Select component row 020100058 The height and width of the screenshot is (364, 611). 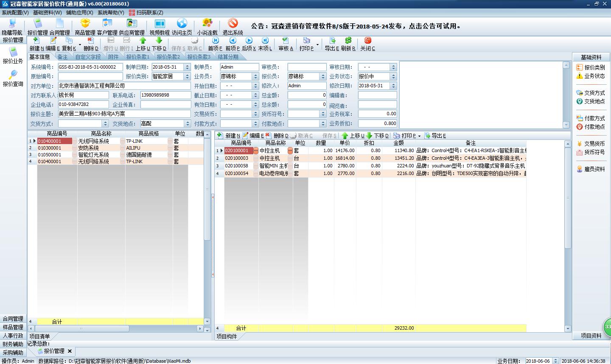coord(370,166)
